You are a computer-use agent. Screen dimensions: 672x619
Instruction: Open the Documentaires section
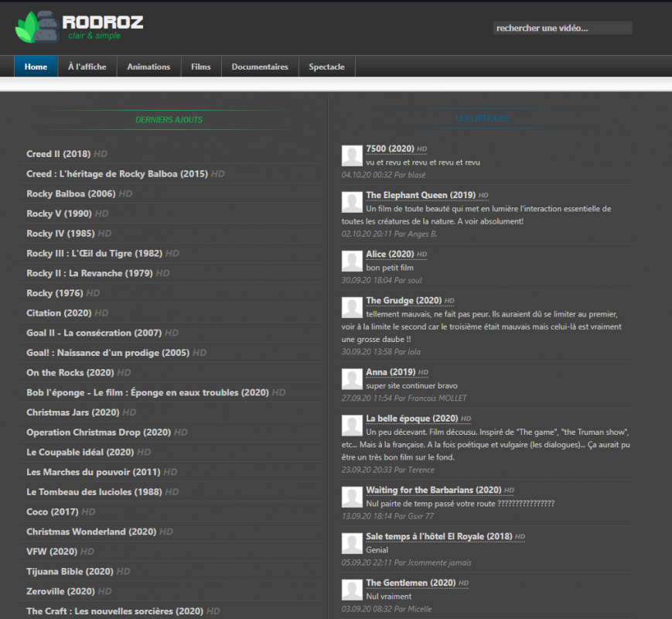pyautogui.click(x=260, y=67)
